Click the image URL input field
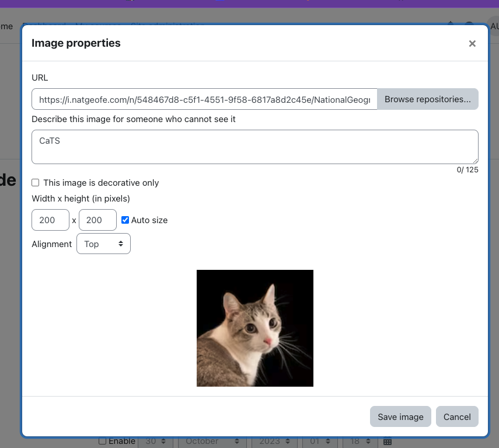 click(x=204, y=99)
